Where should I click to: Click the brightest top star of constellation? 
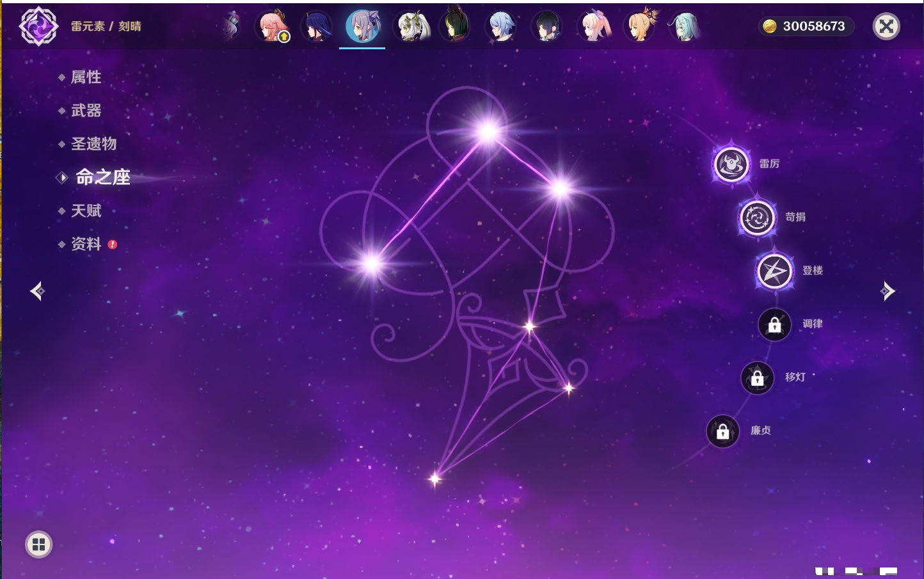coord(488,131)
